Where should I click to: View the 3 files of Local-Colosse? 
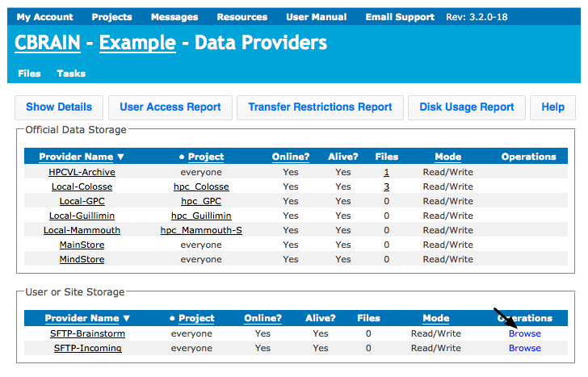pos(386,186)
